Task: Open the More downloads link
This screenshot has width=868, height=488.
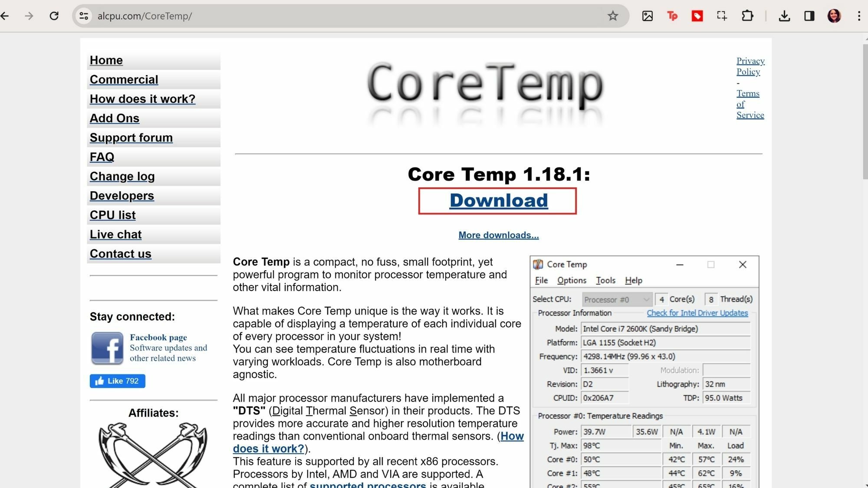Action: tap(498, 235)
